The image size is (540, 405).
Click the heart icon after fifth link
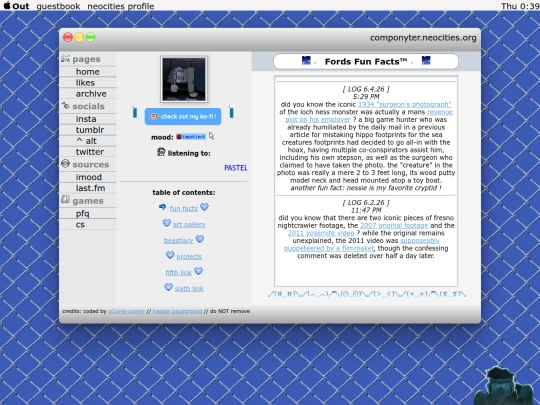[x=198, y=271]
